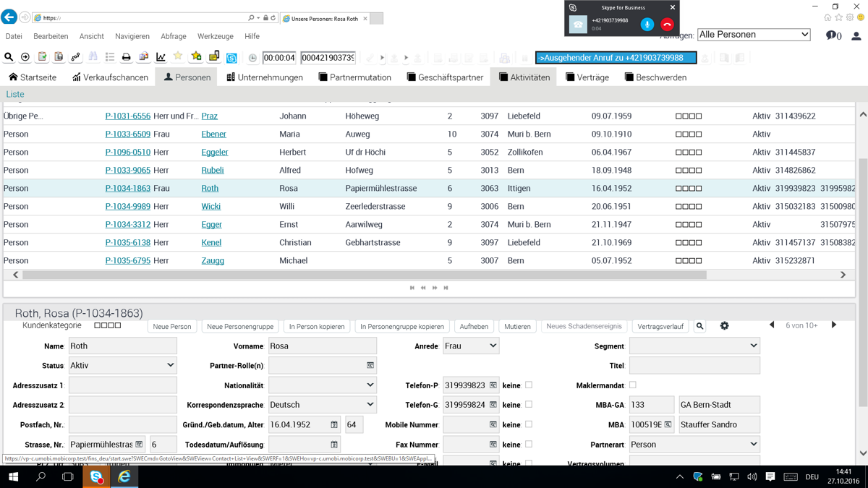Open the Werkzeuge menu
This screenshot has width=868, height=488.
click(215, 36)
